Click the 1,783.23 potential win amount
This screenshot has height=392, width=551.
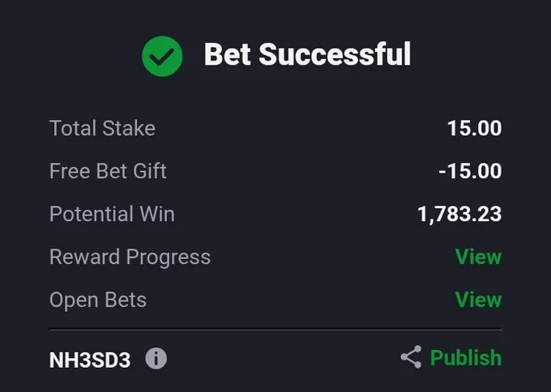tap(459, 215)
